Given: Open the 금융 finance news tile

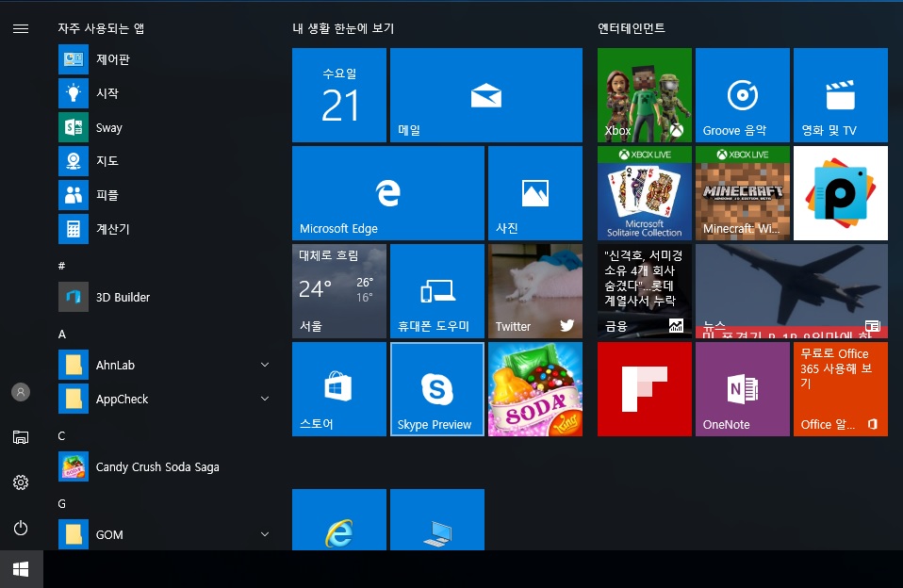Looking at the screenshot, I should 645,291.
